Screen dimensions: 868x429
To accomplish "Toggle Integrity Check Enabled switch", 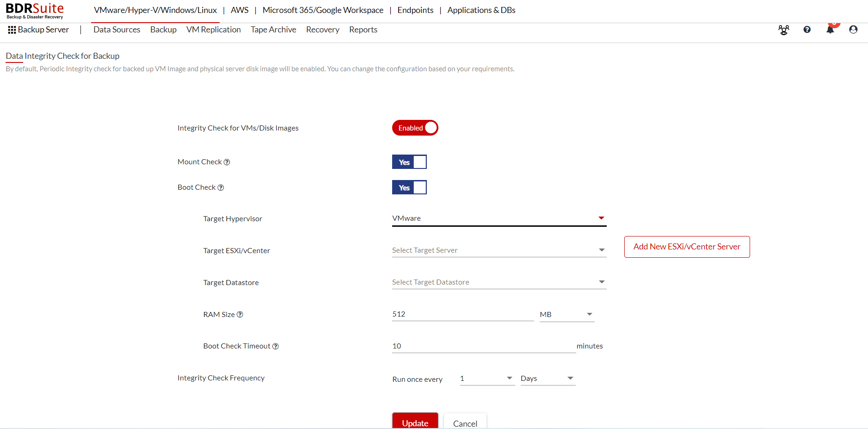I will 415,128.
